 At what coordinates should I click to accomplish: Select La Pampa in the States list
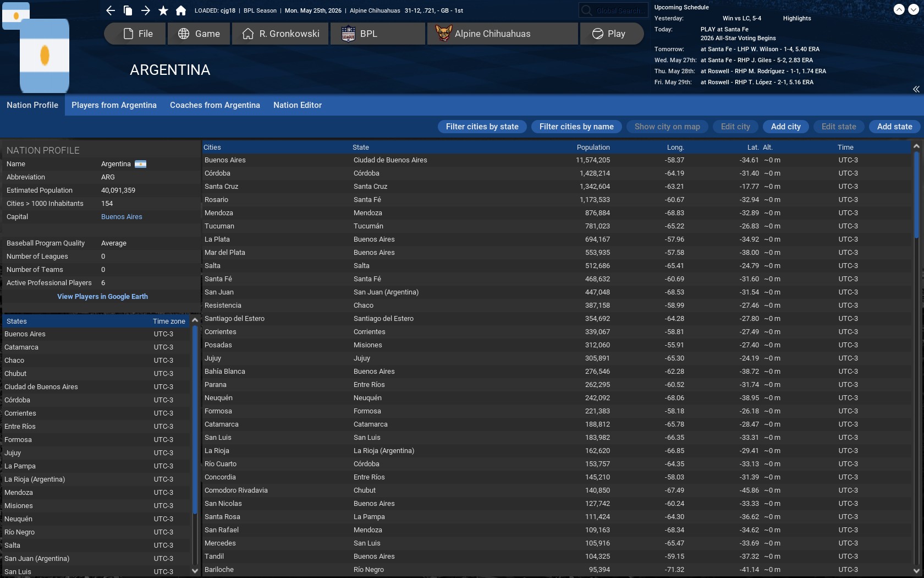click(96, 466)
